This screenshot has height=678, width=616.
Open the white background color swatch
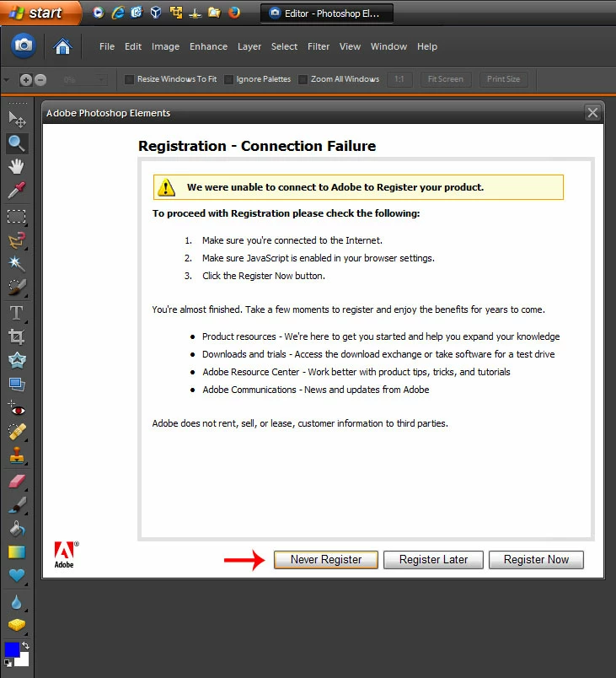pyautogui.click(x=24, y=660)
